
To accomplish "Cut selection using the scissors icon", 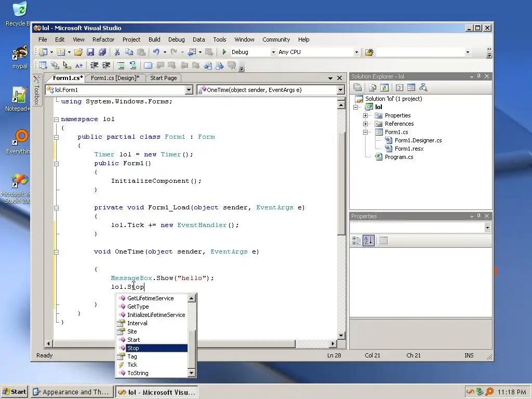I will pyautogui.click(x=117, y=52).
